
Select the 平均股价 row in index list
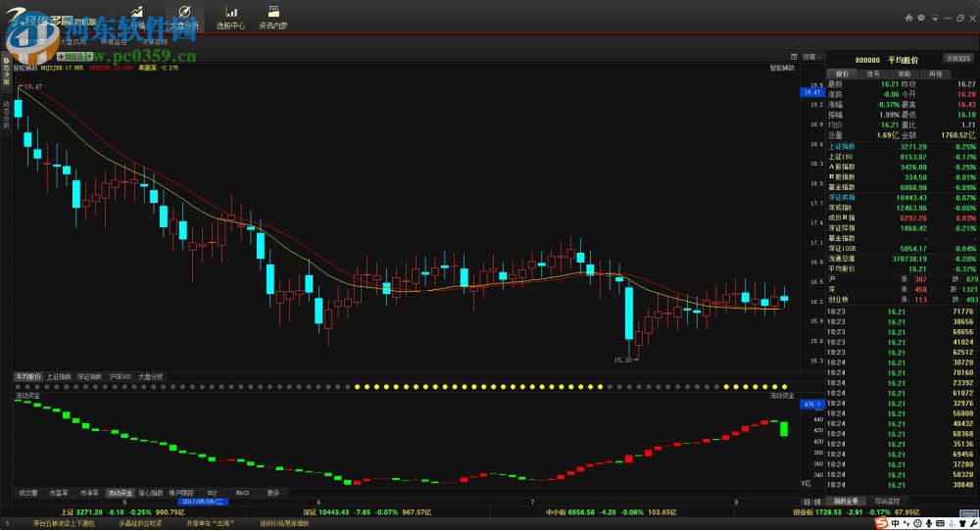[x=903, y=268]
